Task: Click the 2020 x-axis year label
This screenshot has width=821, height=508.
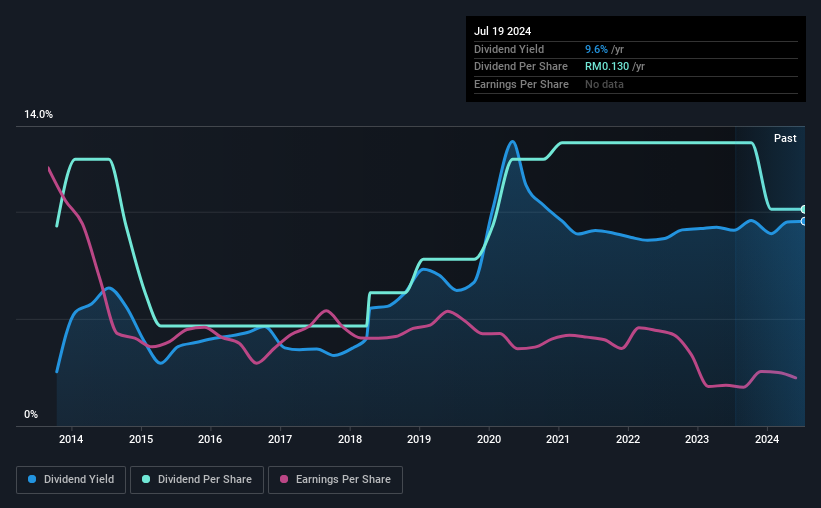Action: 489,439
